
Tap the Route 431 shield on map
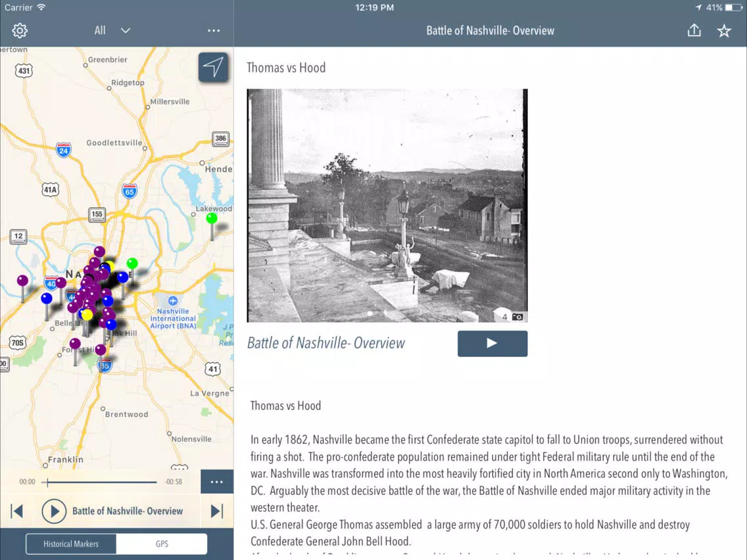pos(24,71)
